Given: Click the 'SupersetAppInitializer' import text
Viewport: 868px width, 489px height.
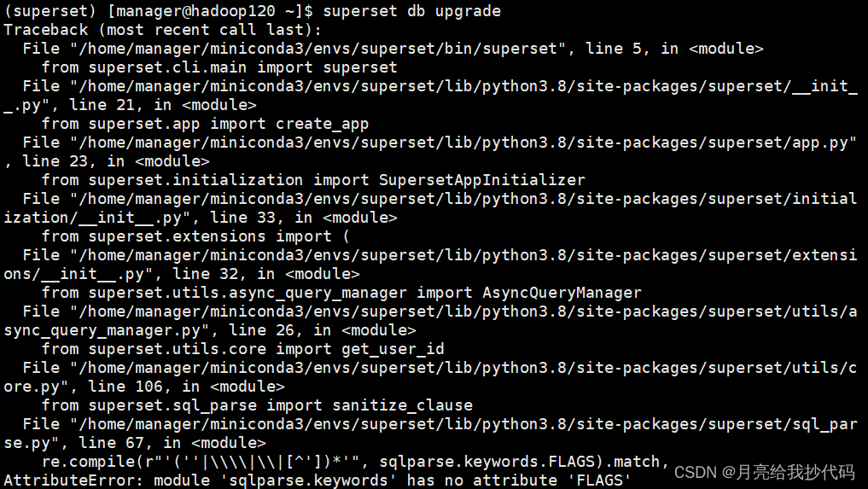Looking at the screenshot, I should [x=481, y=180].
